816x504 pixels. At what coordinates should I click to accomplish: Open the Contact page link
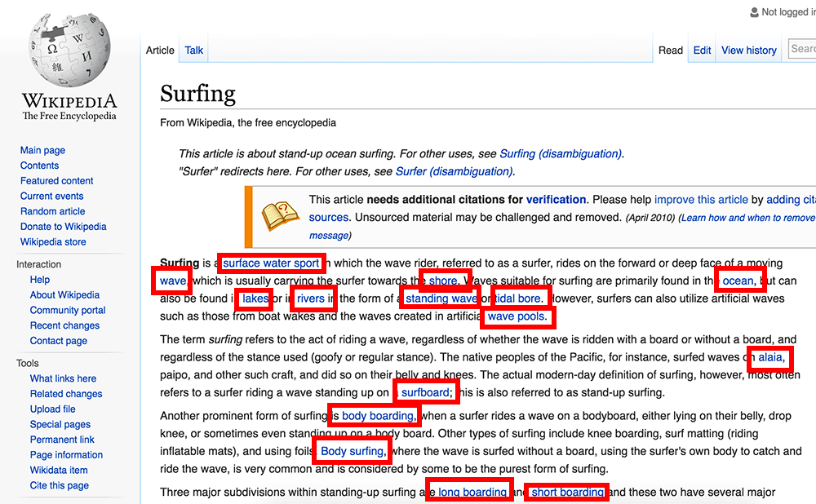tap(58, 341)
